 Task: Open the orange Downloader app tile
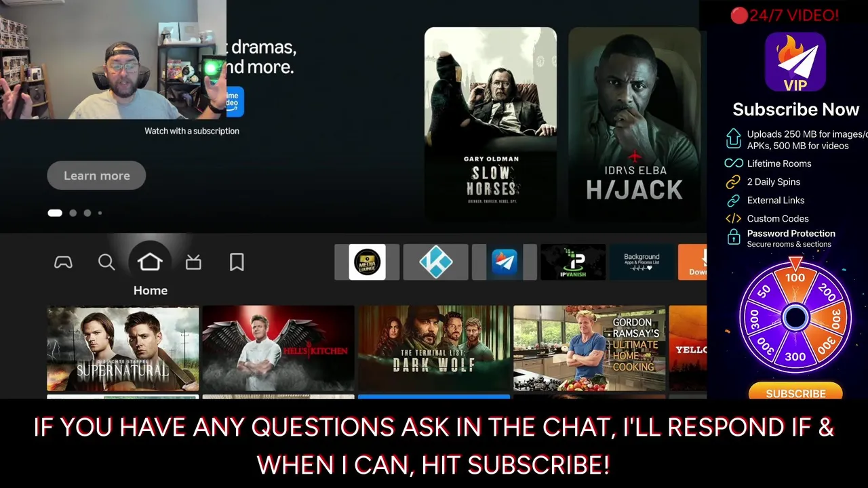point(692,262)
